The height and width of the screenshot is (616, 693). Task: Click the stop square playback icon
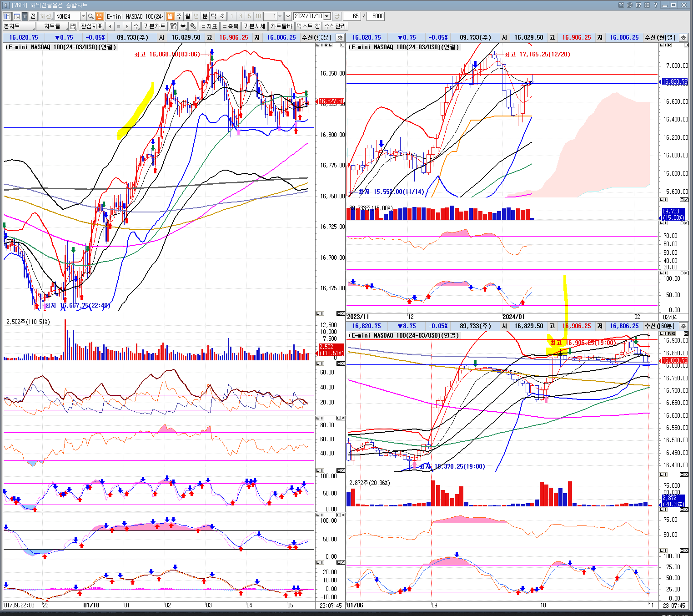119,26
